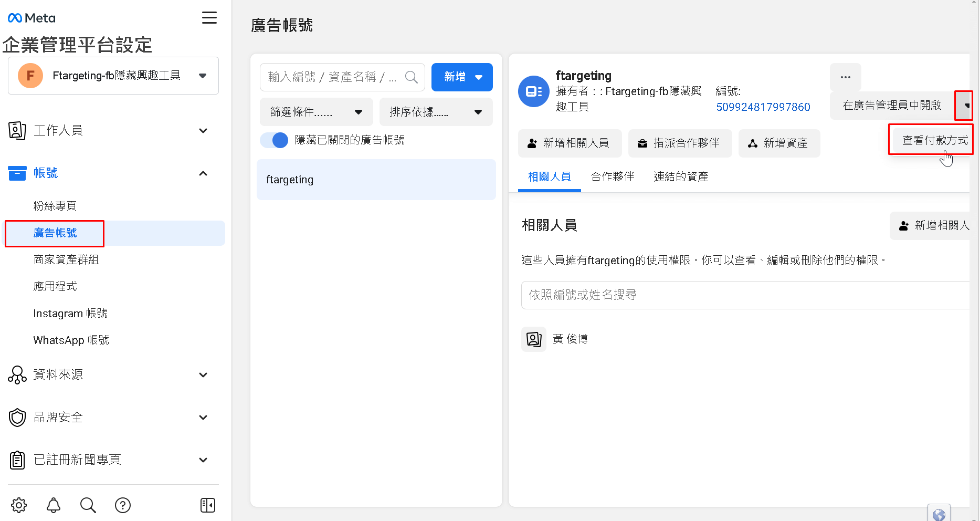Select user 黃俊博 in people list
Screen dimensions: 980x521
coord(570,339)
